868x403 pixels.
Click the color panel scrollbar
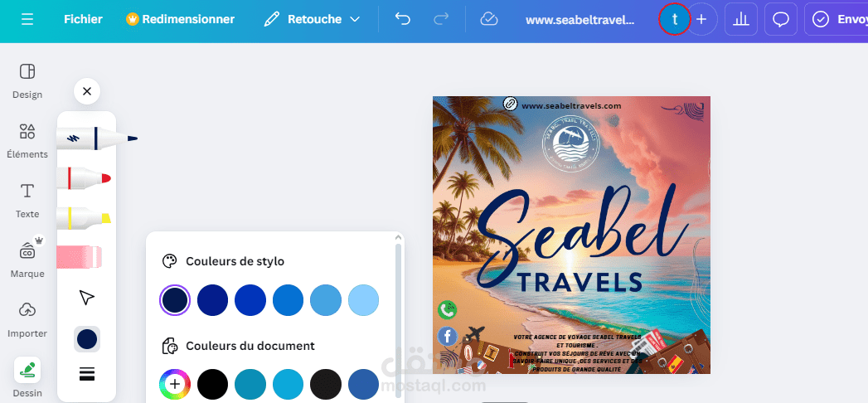[398, 321]
